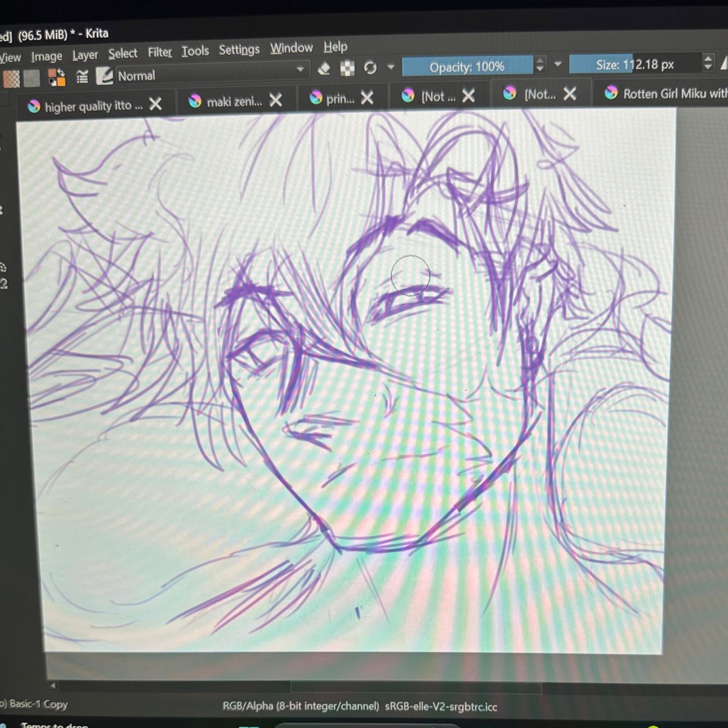Close the 'higher quality itto' tab
The width and height of the screenshot is (728, 728).
(156, 104)
